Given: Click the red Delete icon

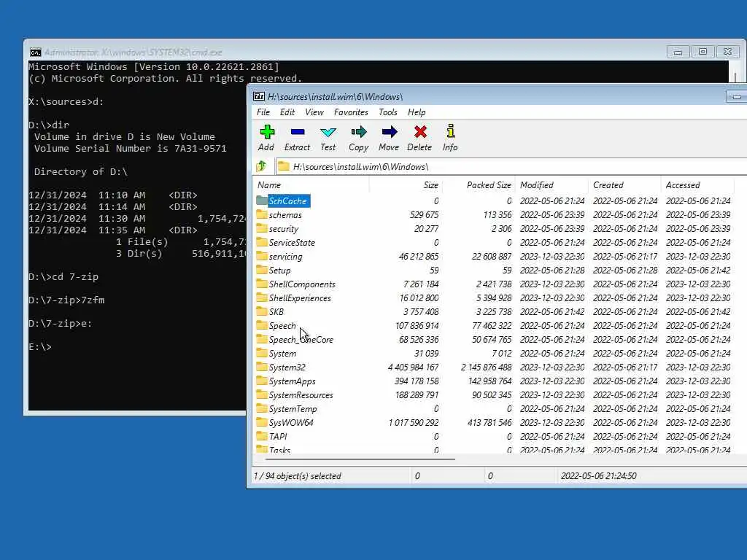Looking at the screenshot, I should [x=419, y=131].
